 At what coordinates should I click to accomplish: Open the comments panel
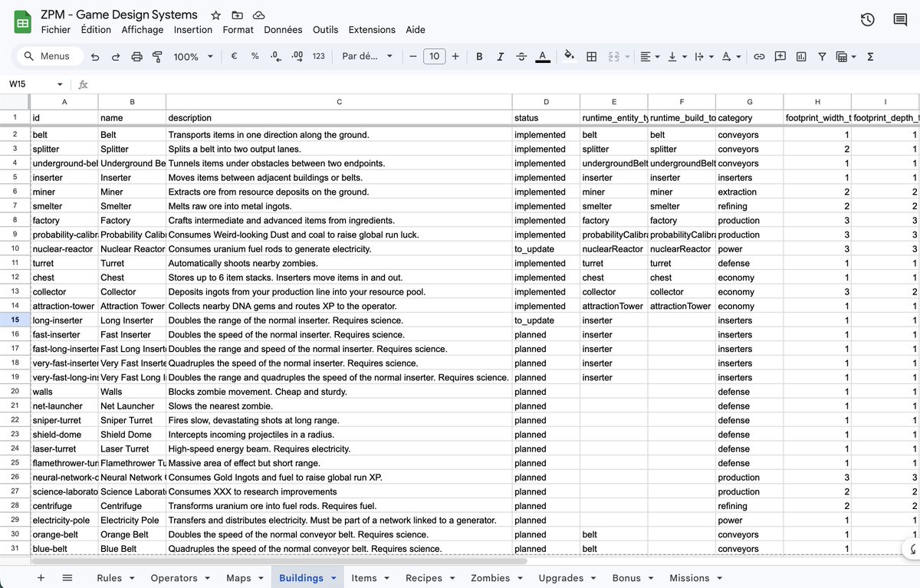click(900, 20)
